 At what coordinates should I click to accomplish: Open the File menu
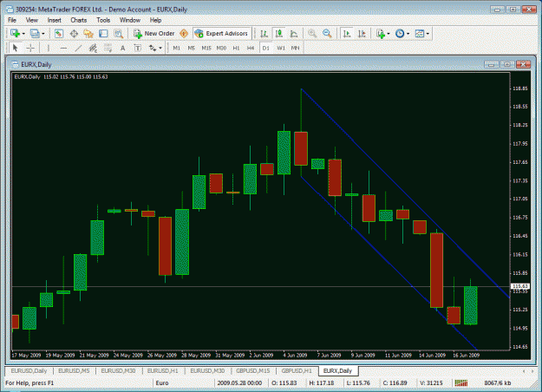coord(12,20)
